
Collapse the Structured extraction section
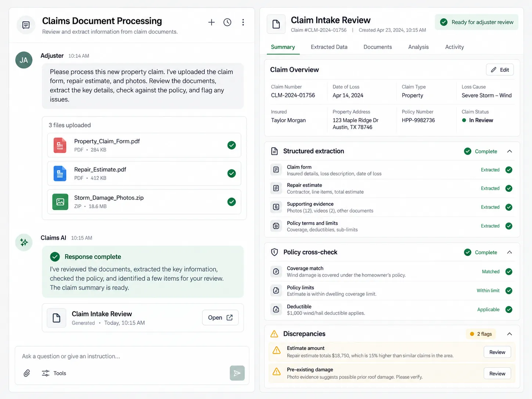510,151
